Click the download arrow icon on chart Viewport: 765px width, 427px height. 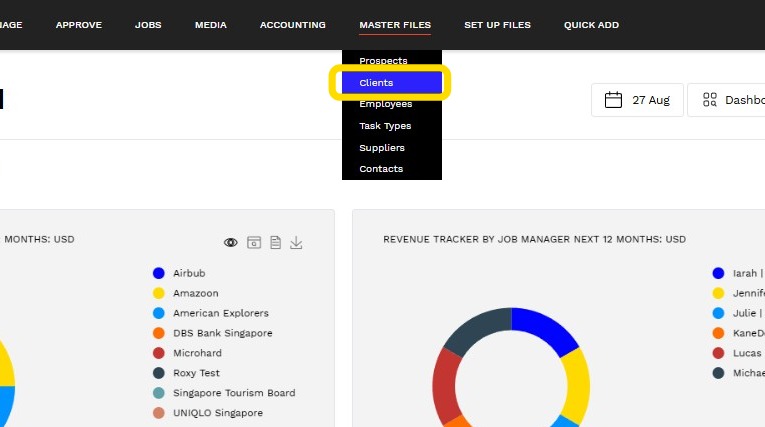[296, 243]
